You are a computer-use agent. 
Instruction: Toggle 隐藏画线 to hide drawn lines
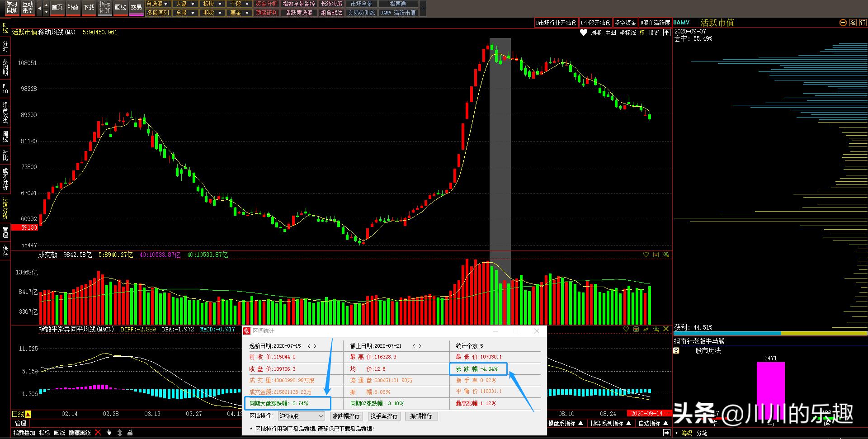[x=80, y=432]
